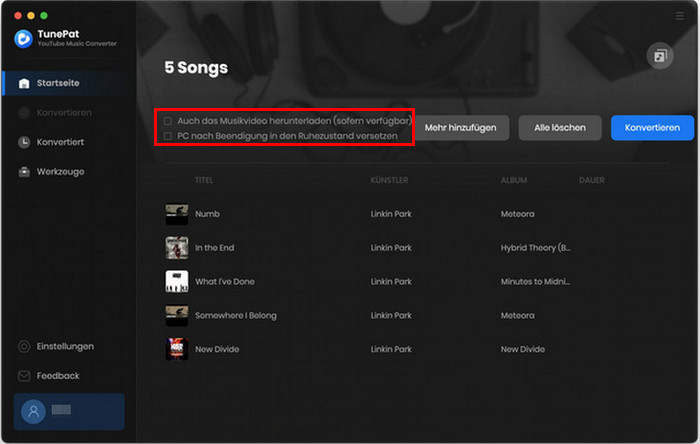The image size is (700, 444).
Task: Click the Konvertiert clock icon
Action: point(24,142)
